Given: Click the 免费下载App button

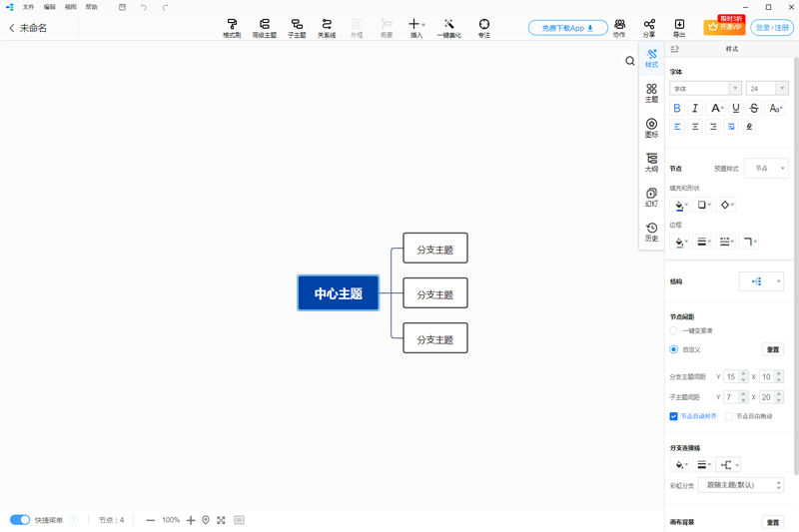Looking at the screenshot, I should [x=567, y=28].
